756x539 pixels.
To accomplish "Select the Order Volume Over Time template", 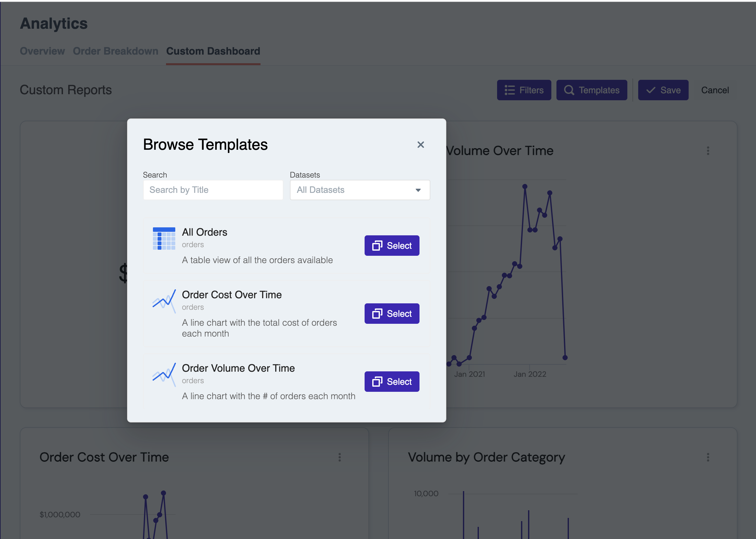I will (x=392, y=381).
